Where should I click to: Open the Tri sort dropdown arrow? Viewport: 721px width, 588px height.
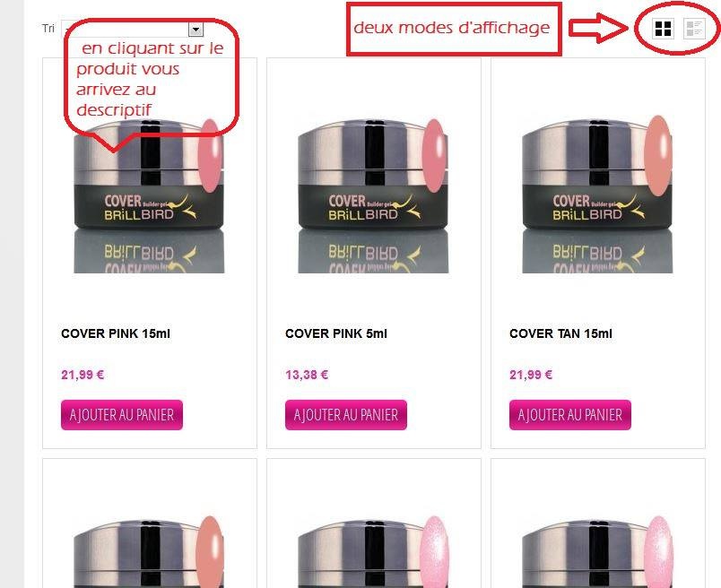pyautogui.click(x=195, y=30)
